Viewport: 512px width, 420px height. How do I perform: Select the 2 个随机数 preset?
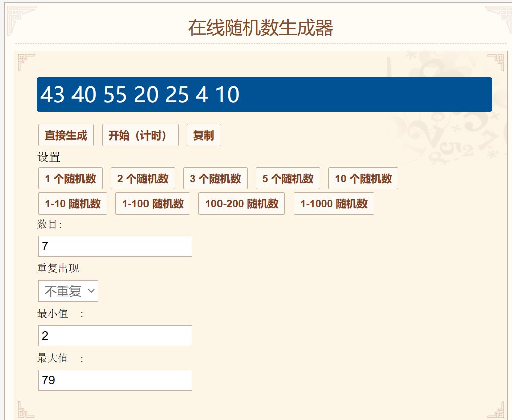(x=143, y=178)
